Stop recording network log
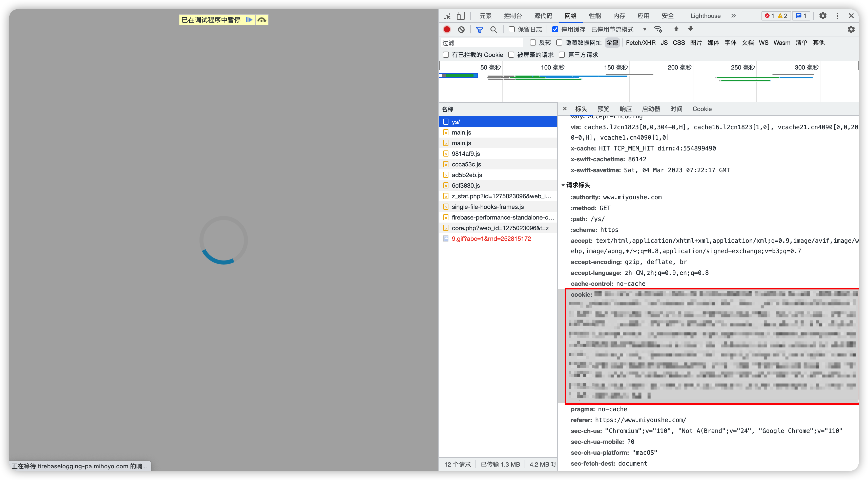 click(447, 30)
